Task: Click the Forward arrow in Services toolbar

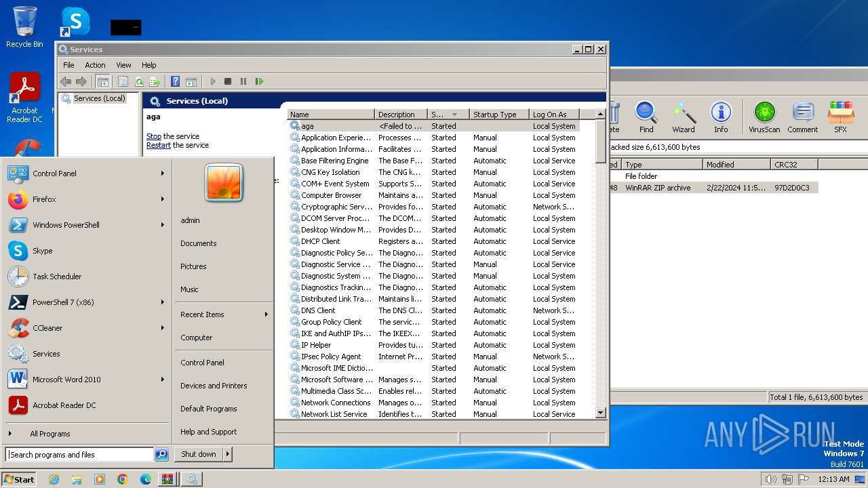Action: [x=81, y=81]
